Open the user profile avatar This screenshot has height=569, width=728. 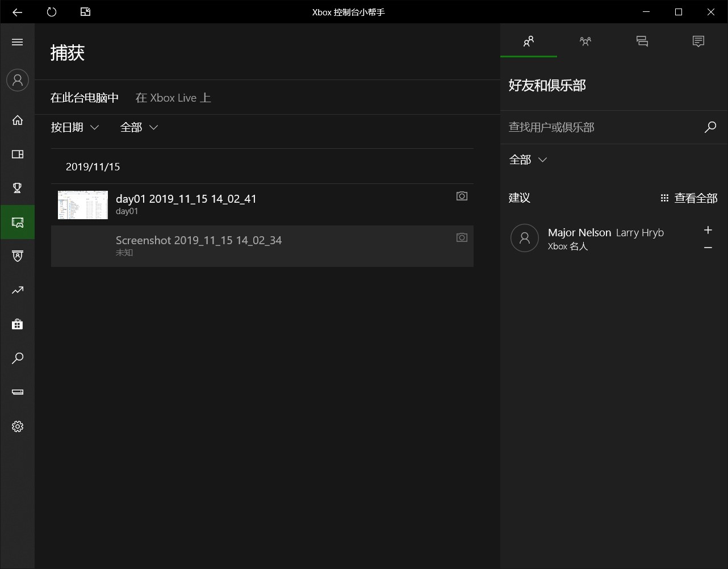pos(18,80)
